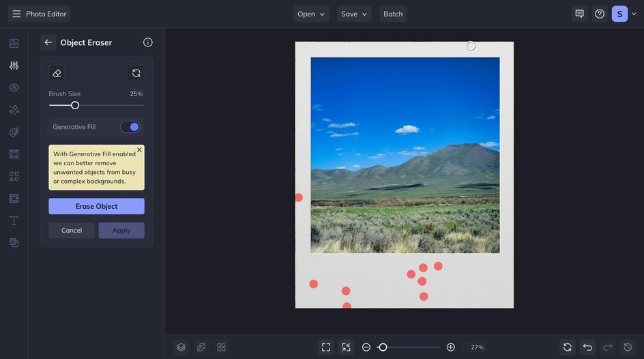
Task: Open the Textures sidebar icon
Action: pos(14,199)
